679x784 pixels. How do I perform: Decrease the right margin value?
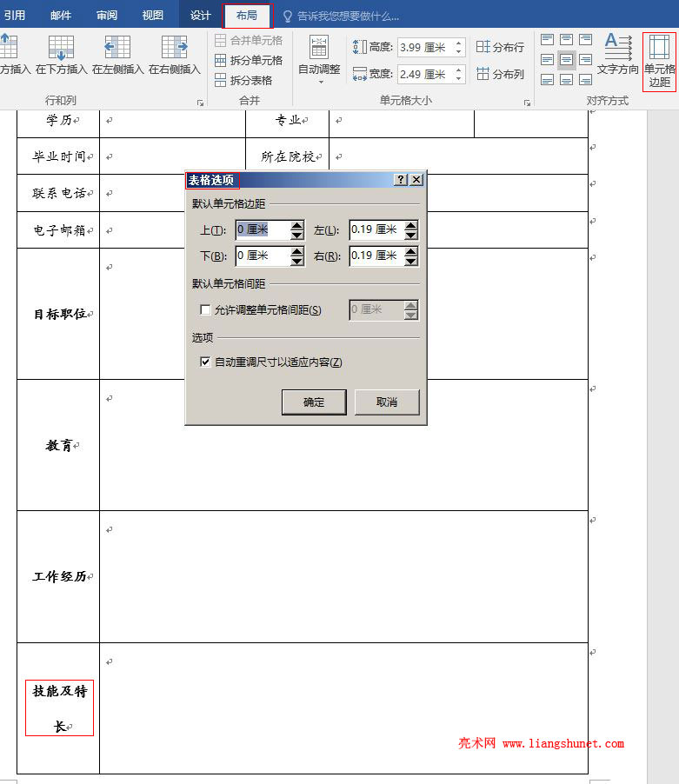tap(411, 261)
